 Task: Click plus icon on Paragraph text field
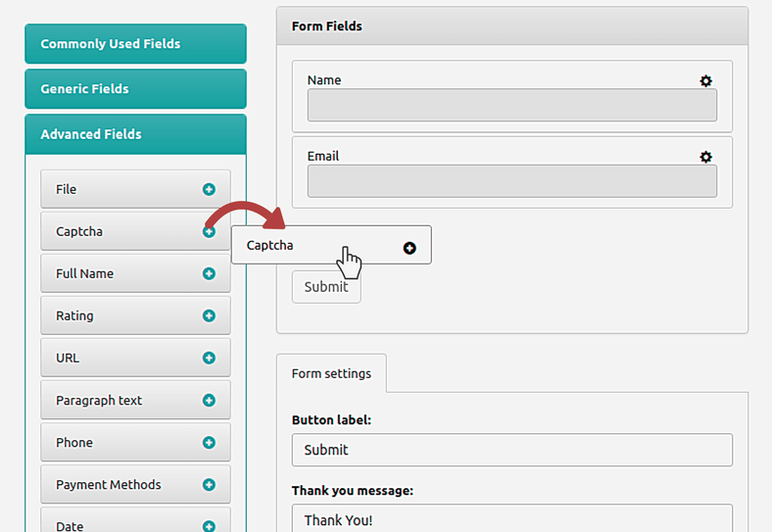pos(209,400)
